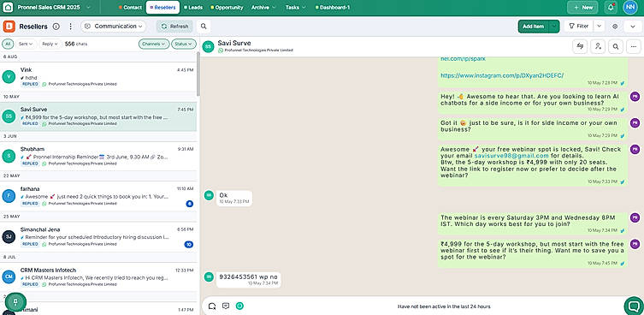This screenshot has width=644, height=315.
Task: Click Simanchal Jena's unread badge 10
Action: [189, 244]
